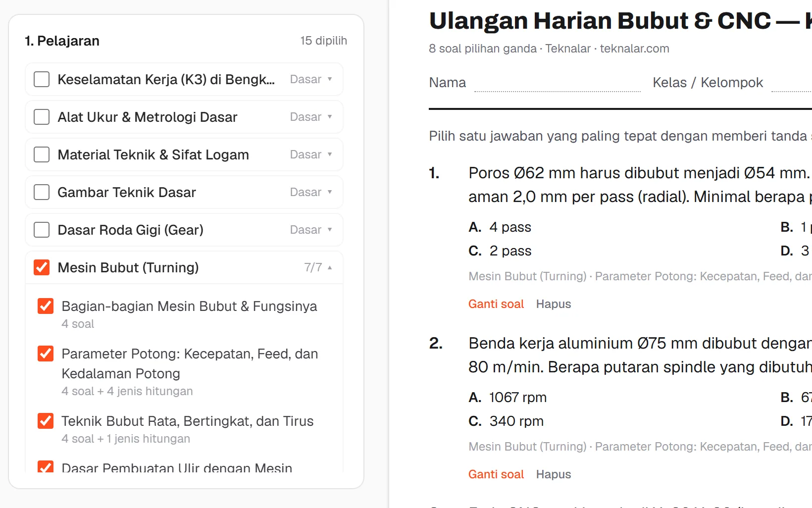812x508 pixels.
Task: Click the Mesin Bubut (Turning) lesson label
Action: pos(128,267)
